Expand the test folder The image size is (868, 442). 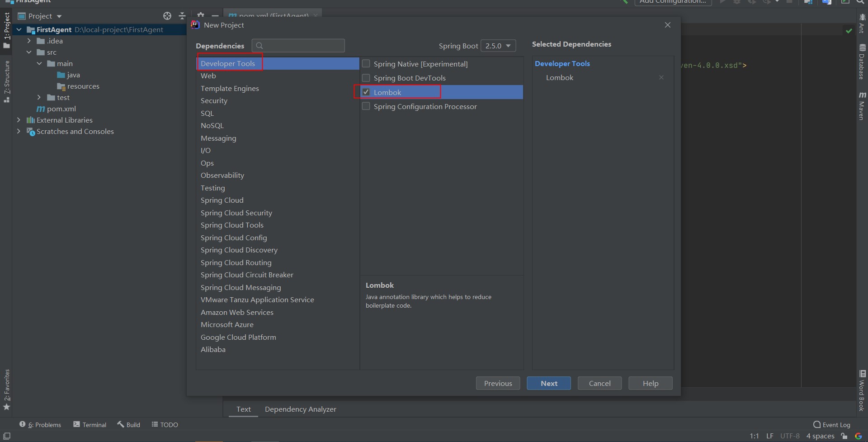tap(39, 97)
